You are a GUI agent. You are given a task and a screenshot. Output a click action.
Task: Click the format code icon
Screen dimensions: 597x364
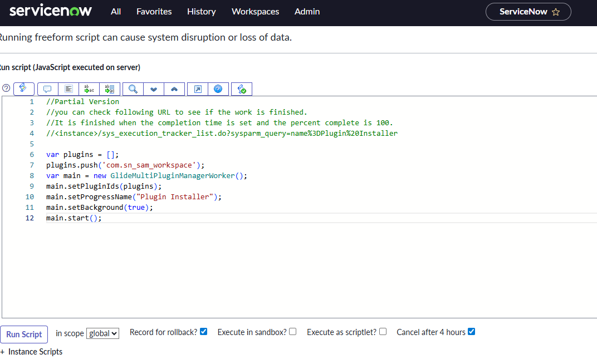[x=68, y=89]
